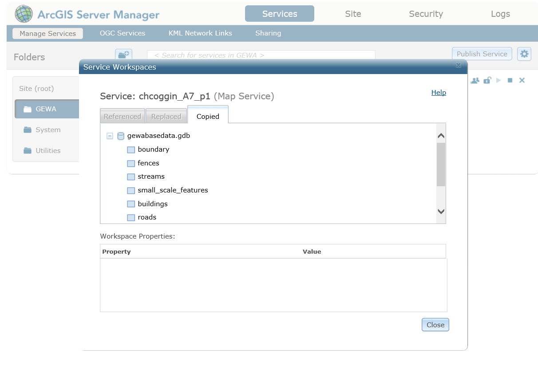Click the new folder icon beside Folders
The height and width of the screenshot is (392, 538).
click(x=123, y=54)
